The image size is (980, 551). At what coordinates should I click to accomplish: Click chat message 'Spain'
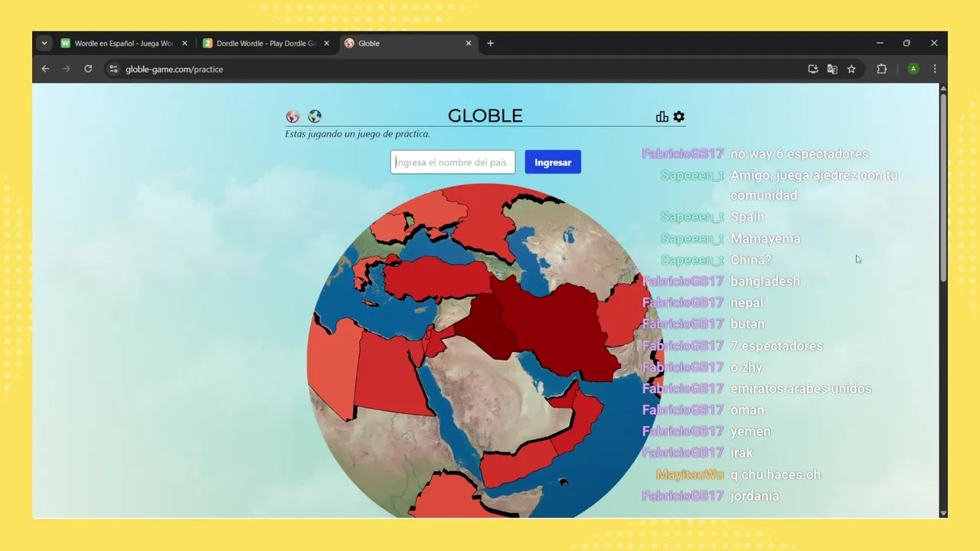point(747,217)
